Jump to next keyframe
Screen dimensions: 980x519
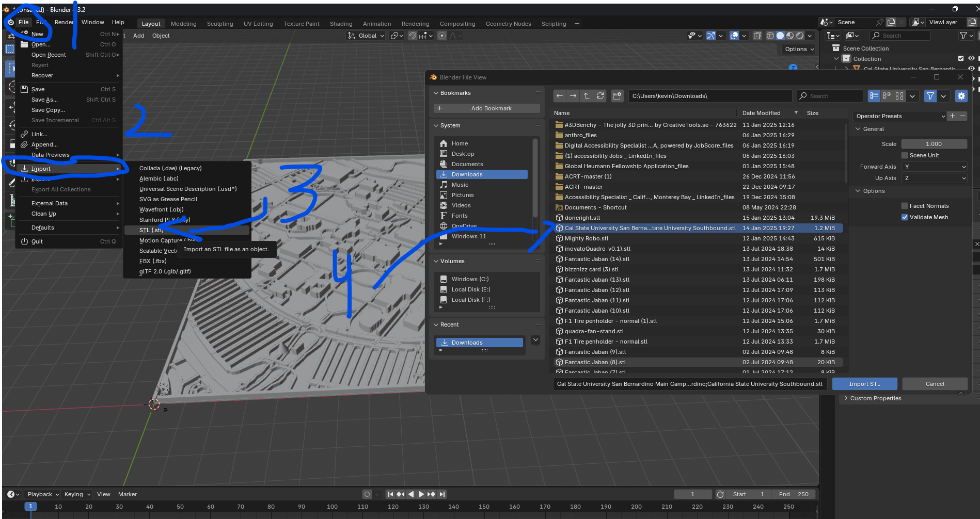pos(431,494)
